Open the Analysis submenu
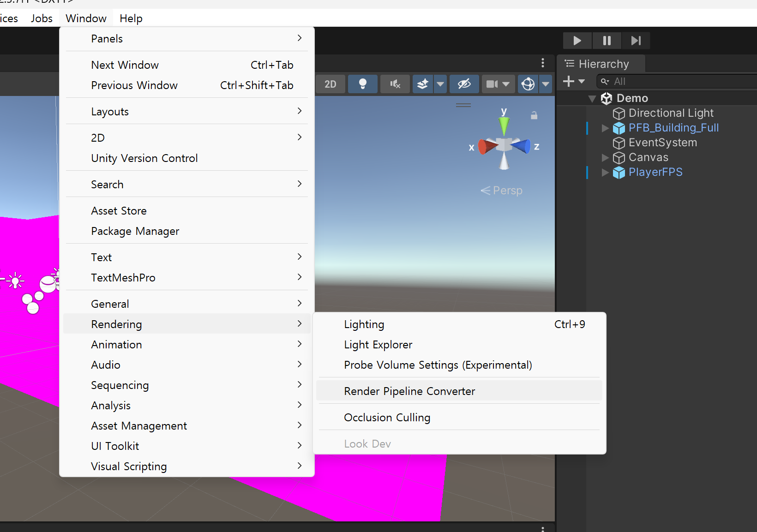 (x=187, y=406)
